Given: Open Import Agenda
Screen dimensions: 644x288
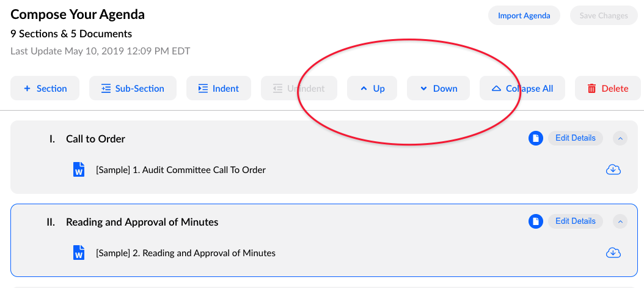Looking at the screenshot, I should (524, 16).
